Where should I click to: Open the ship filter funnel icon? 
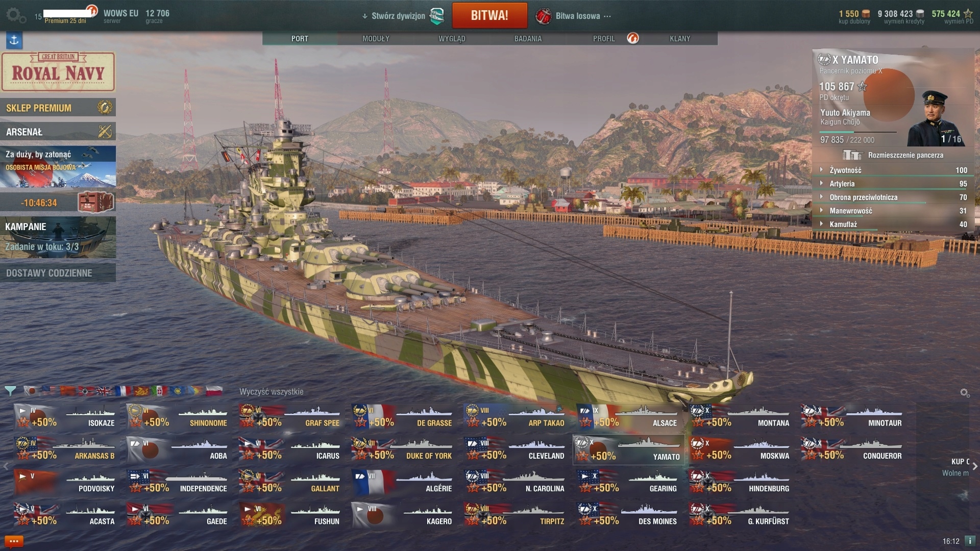[x=10, y=391]
